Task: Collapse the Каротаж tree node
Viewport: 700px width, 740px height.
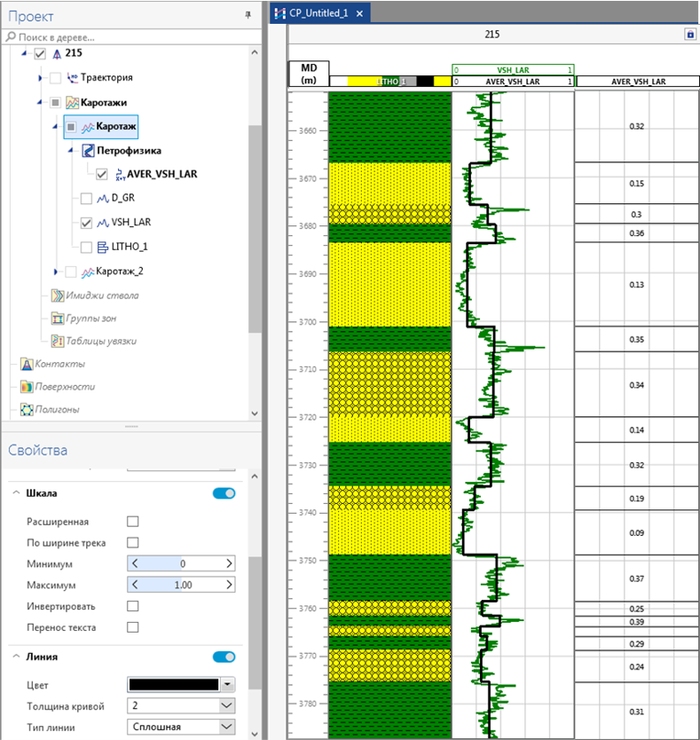Action: [55, 126]
